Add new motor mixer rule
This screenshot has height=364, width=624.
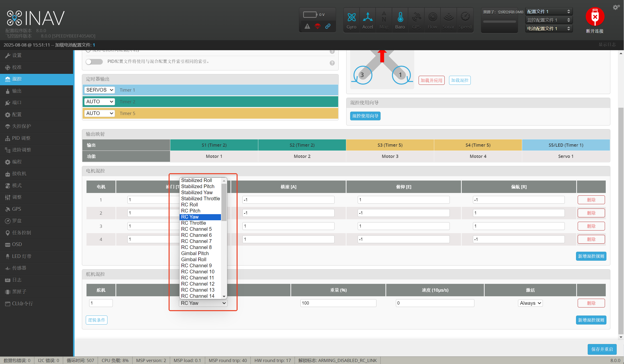[591, 256]
